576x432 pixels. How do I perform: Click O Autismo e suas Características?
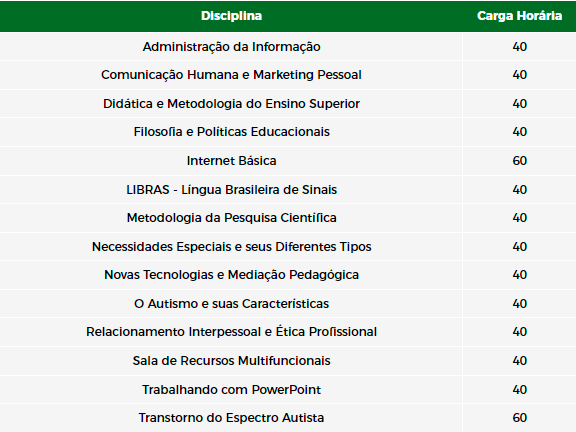231,304
